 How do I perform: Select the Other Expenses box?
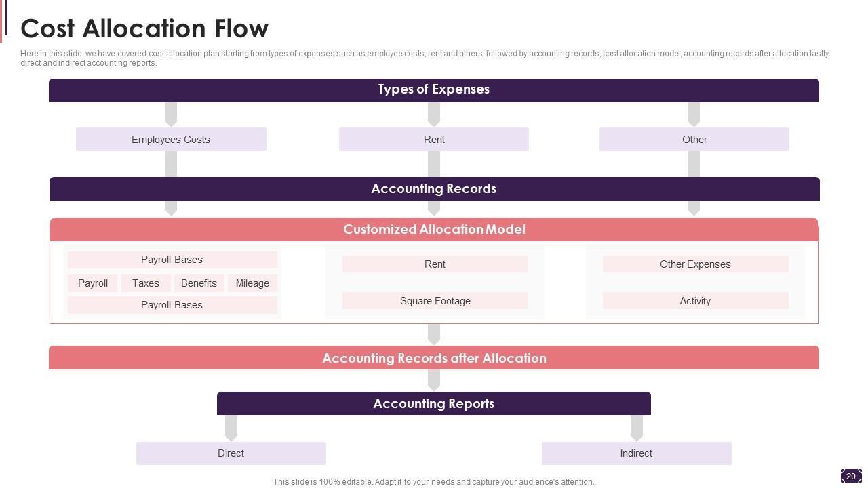[695, 264]
